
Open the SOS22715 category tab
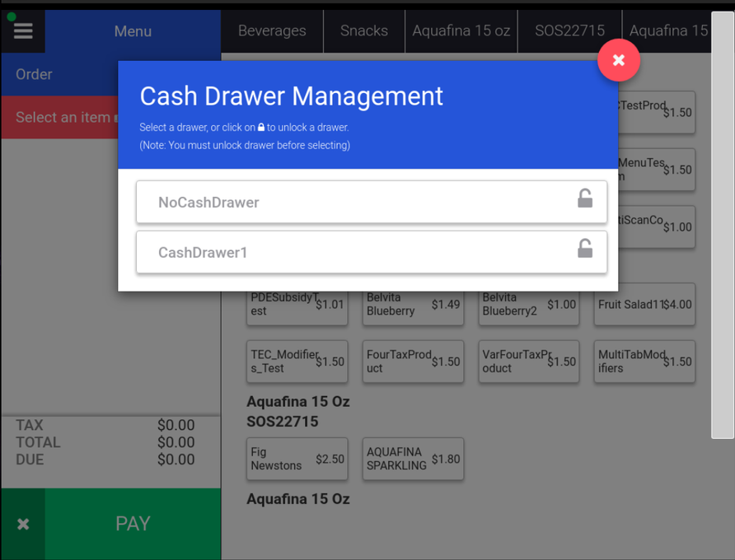(x=569, y=31)
